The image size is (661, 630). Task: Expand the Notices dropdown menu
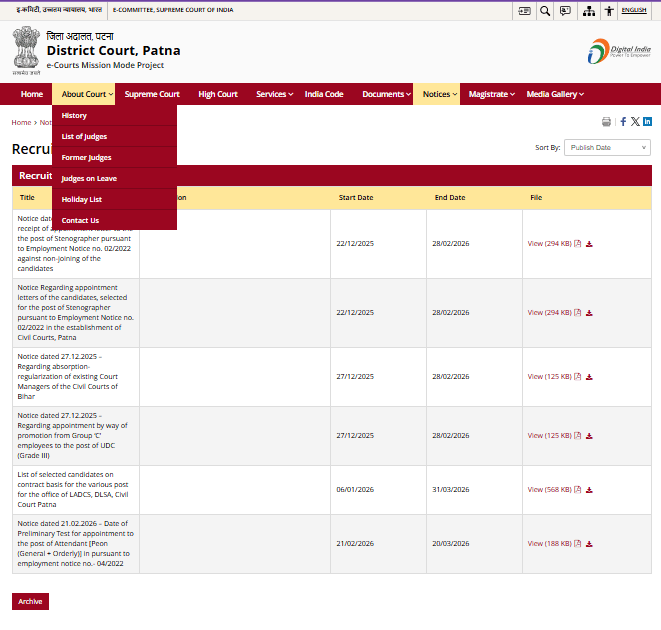[x=440, y=94]
